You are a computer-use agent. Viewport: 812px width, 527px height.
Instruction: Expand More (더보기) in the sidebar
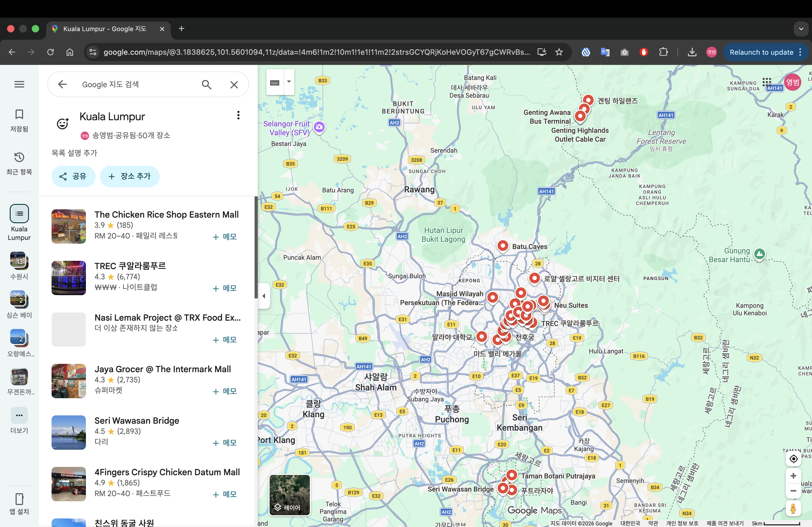tap(19, 415)
